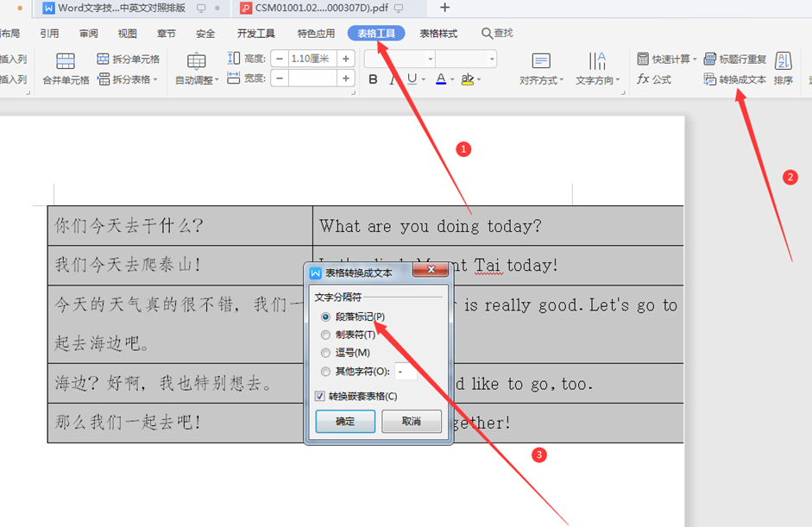Decrease row height with minus button
Image resolution: width=812 pixels, height=527 pixels.
click(280, 59)
